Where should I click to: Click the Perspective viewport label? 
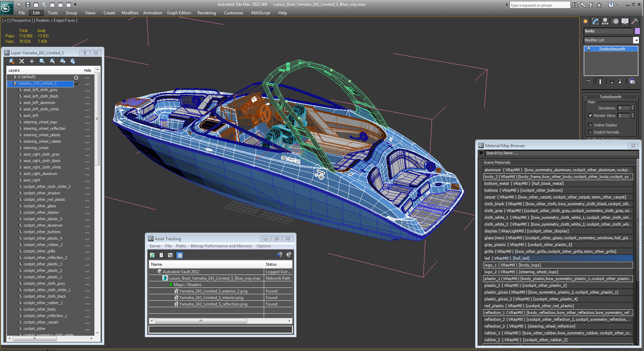21,20
